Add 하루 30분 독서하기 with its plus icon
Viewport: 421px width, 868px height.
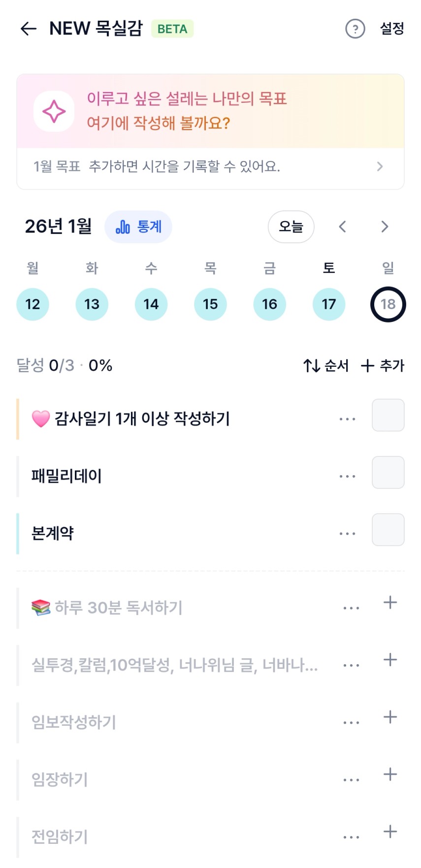pyautogui.click(x=390, y=602)
